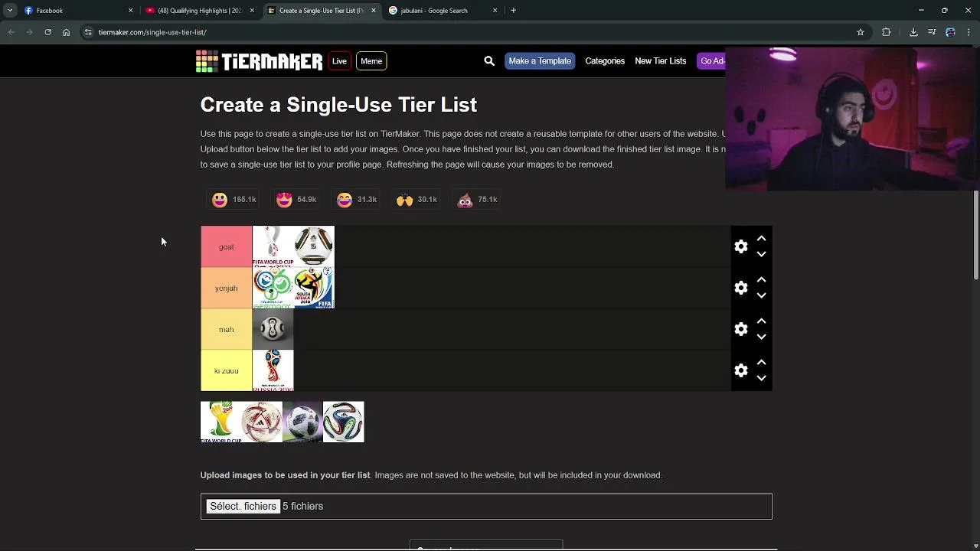The width and height of the screenshot is (980, 551).
Task: Open browser menu three dots
Action: click(969, 32)
